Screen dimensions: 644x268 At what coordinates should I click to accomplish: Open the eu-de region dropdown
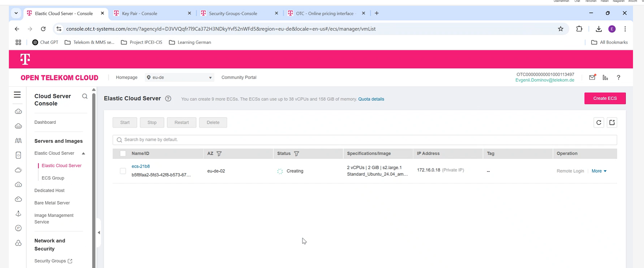[x=179, y=77]
